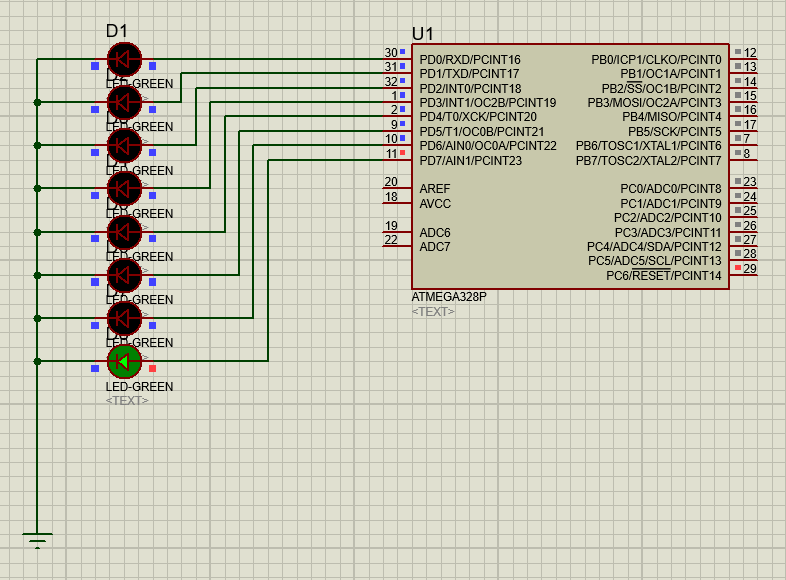Click the ATMEGA328P part name label
Screen dimensions: 786x580
click(449, 297)
